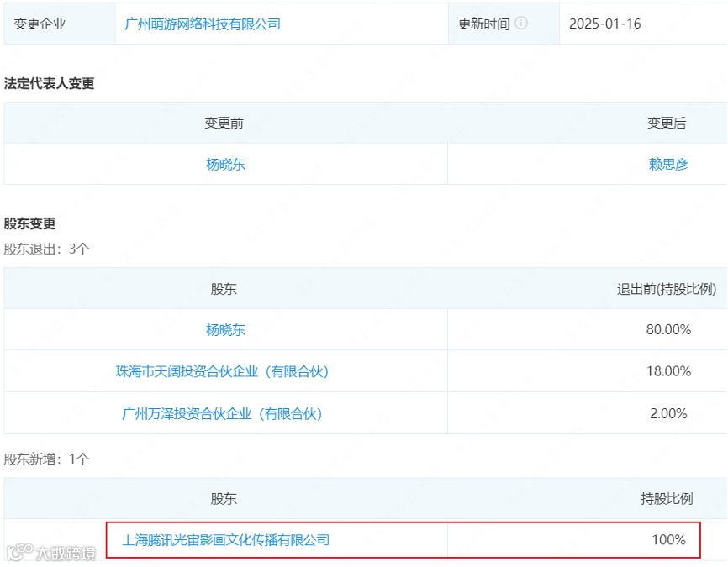Select the update date 2025-01-16
728x567 pixels.
[x=605, y=24]
